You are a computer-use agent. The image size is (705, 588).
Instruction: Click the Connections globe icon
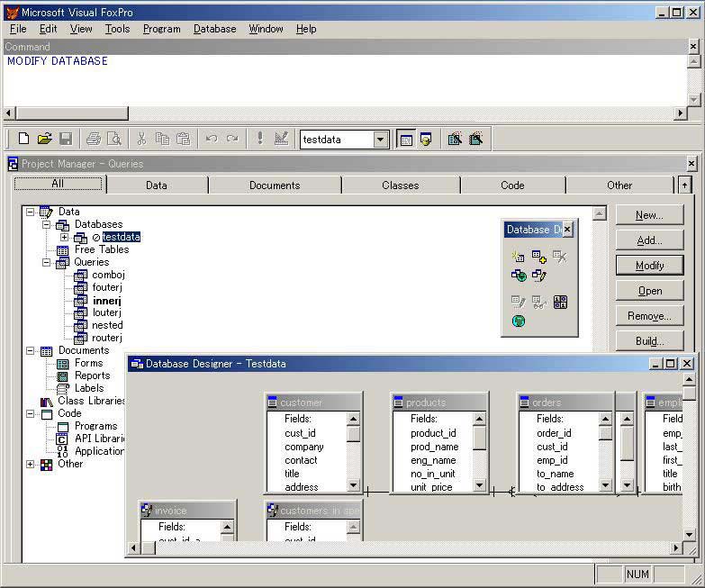[x=518, y=321]
